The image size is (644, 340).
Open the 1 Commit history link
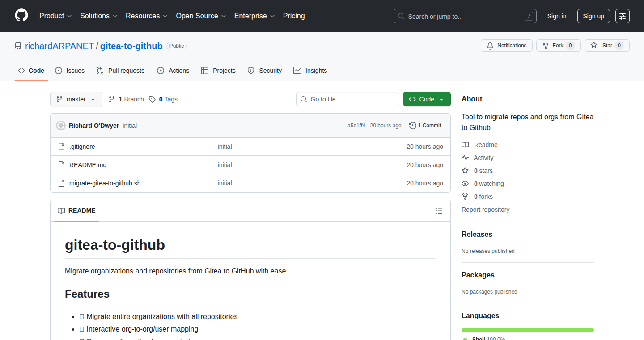point(425,126)
